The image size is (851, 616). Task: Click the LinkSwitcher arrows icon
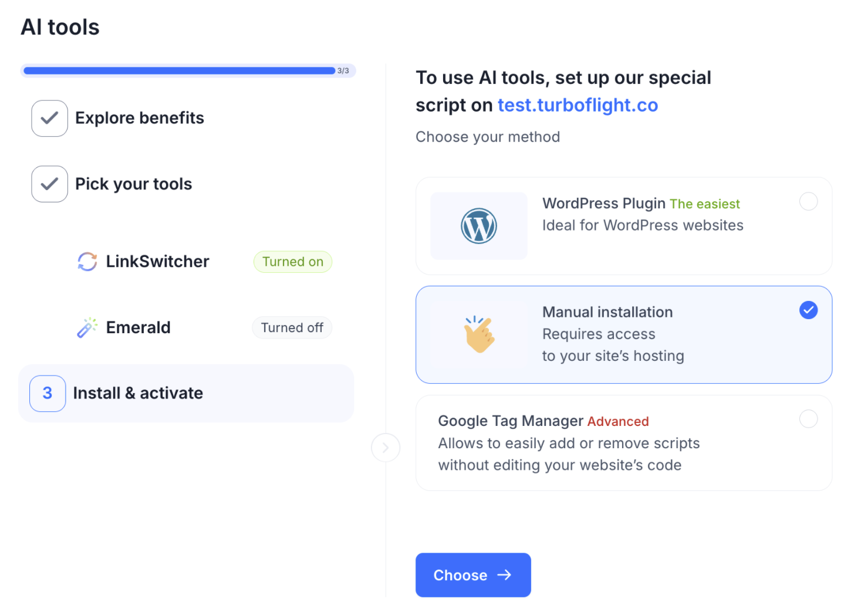point(87,262)
